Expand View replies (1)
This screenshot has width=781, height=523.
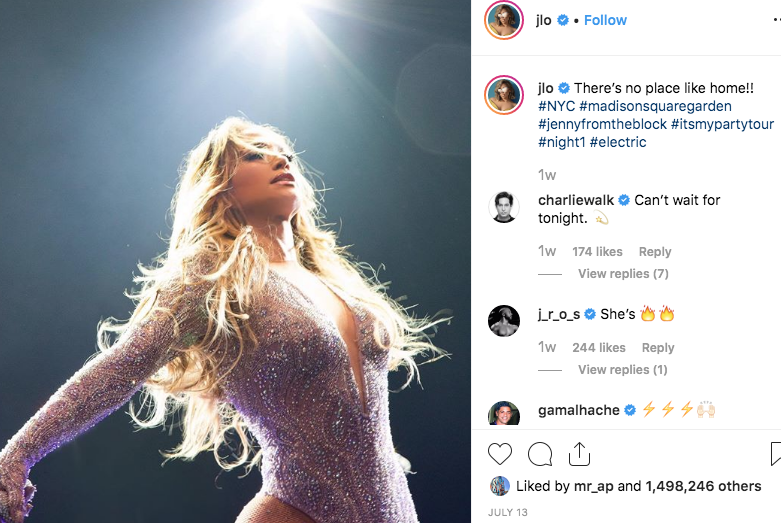[x=623, y=370]
